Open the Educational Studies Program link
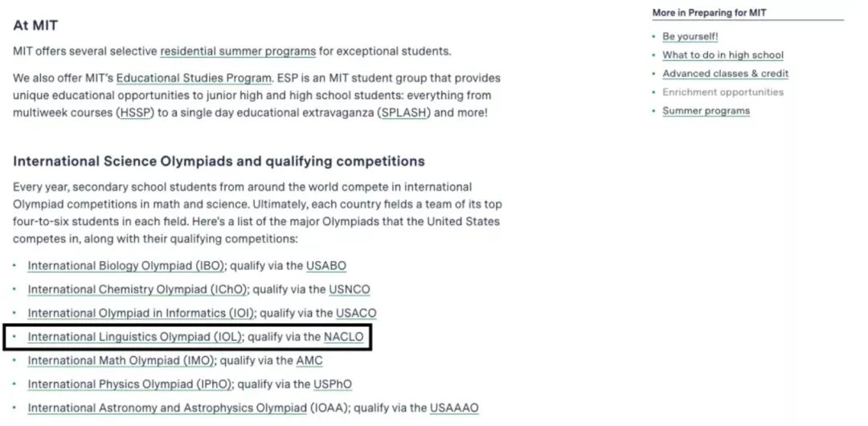This screenshot has width=868, height=426. coord(194,77)
